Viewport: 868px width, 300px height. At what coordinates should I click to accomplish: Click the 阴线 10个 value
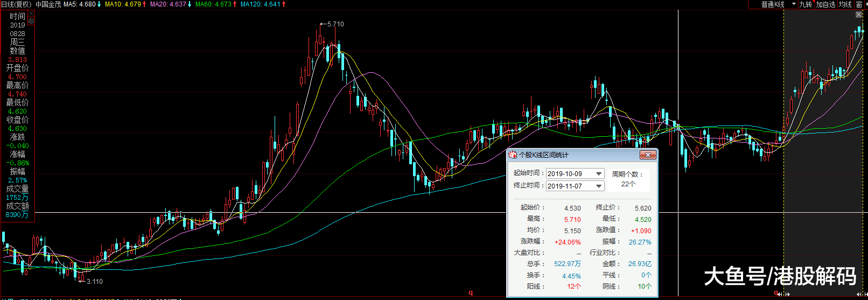pyautogui.click(x=645, y=287)
